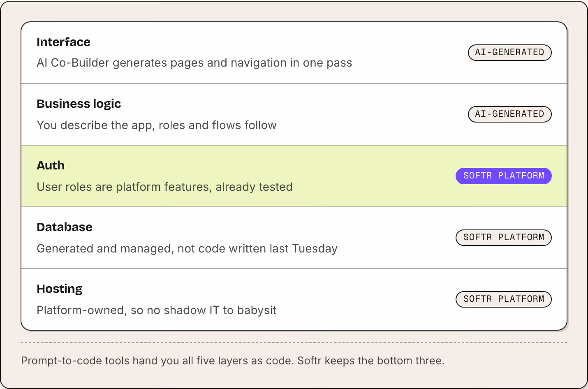Select the text "AI Co-Builder generates pages and navigation in one pass"

(194, 63)
